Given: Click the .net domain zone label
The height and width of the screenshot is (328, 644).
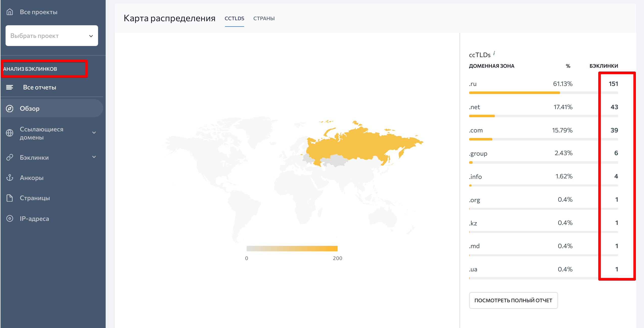Looking at the screenshot, I should (474, 107).
